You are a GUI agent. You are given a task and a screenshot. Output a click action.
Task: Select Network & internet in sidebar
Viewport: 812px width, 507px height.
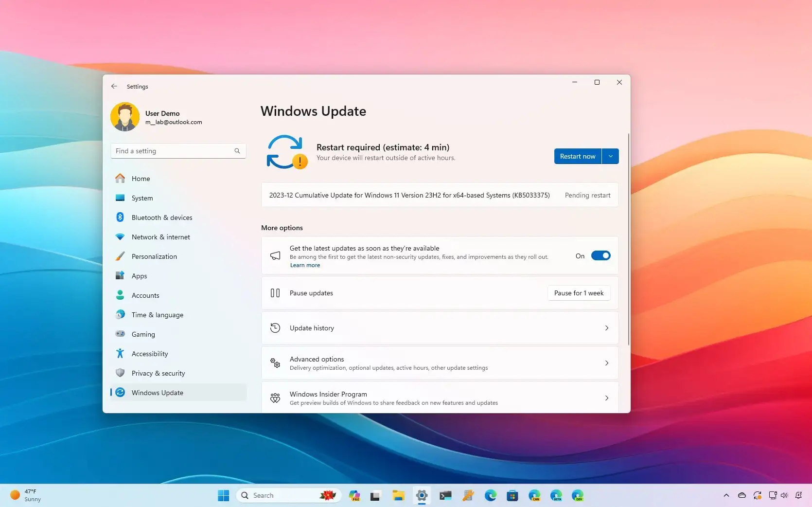click(x=178, y=237)
